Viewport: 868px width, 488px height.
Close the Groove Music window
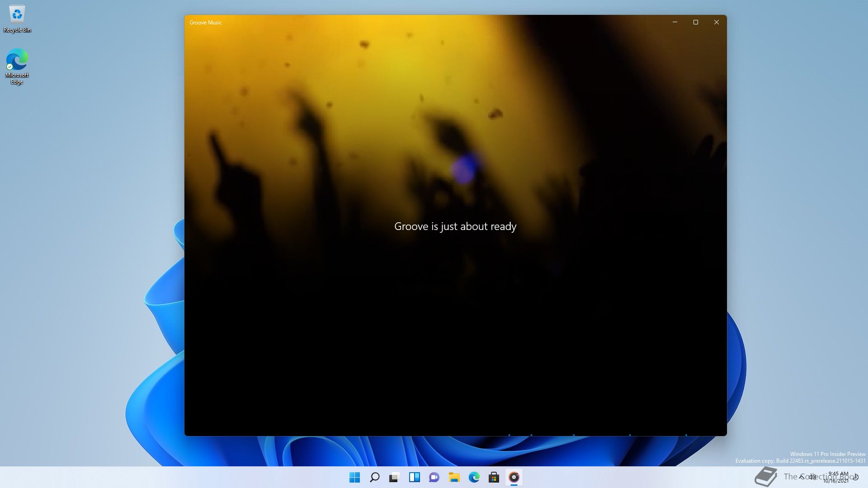coord(717,22)
